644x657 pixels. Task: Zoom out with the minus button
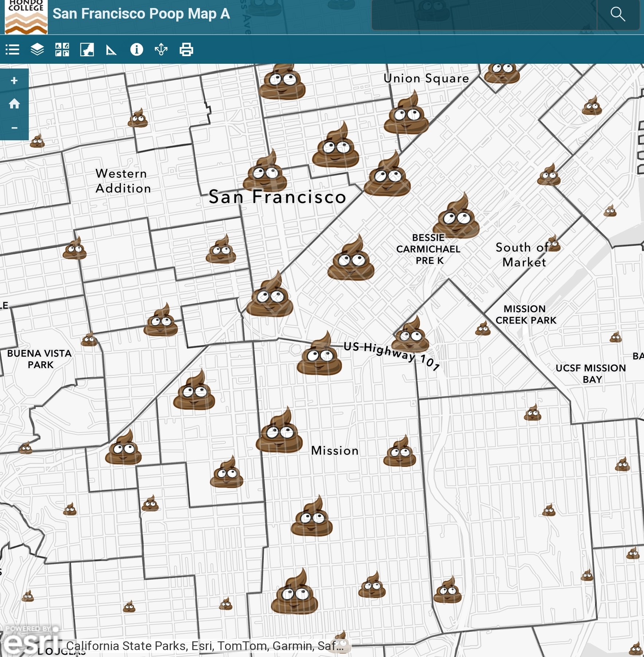14,128
